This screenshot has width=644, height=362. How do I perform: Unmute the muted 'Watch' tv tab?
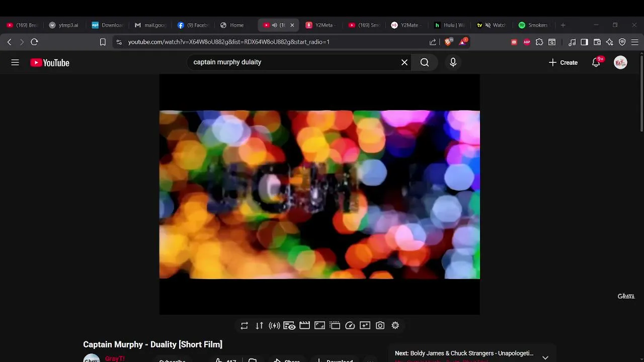[x=487, y=25]
